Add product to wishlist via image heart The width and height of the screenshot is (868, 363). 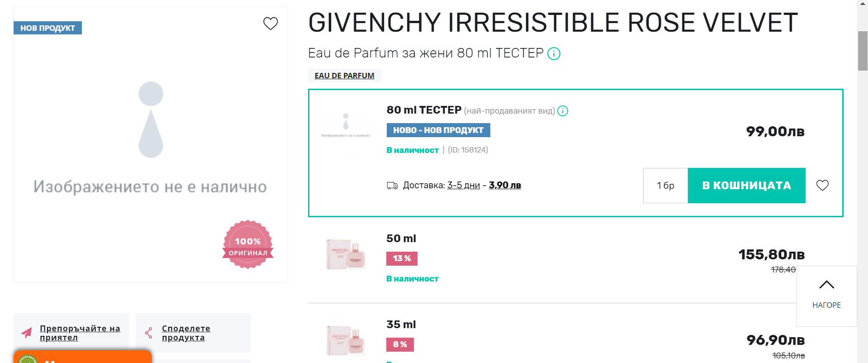click(x=270, y=23)
